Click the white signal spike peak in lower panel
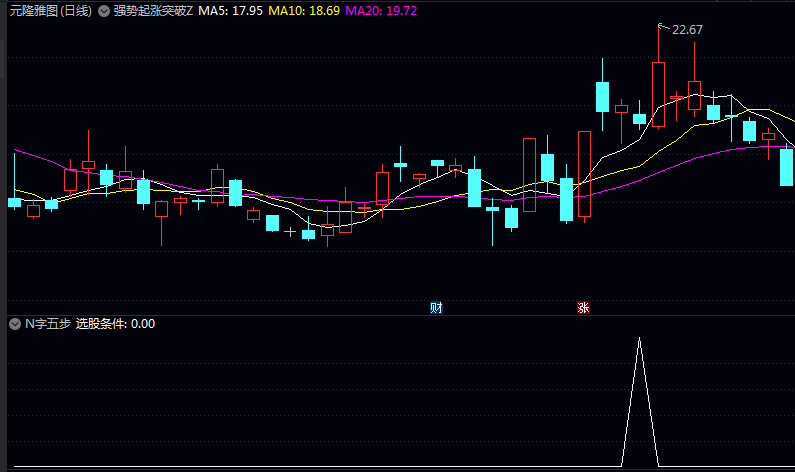Screen dimensions: 795x472 click(x=639, y=338)
